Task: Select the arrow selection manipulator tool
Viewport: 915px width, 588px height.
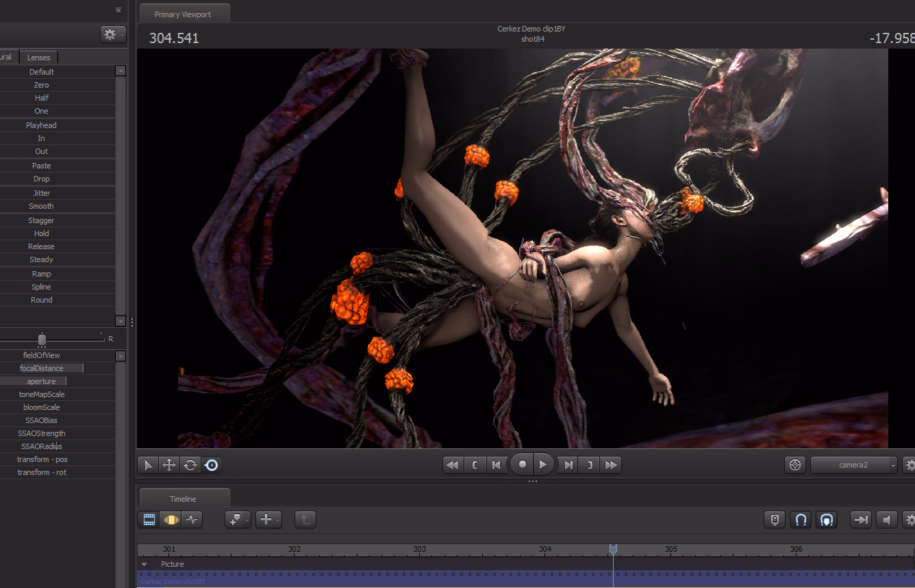Action: pos(148,465)
